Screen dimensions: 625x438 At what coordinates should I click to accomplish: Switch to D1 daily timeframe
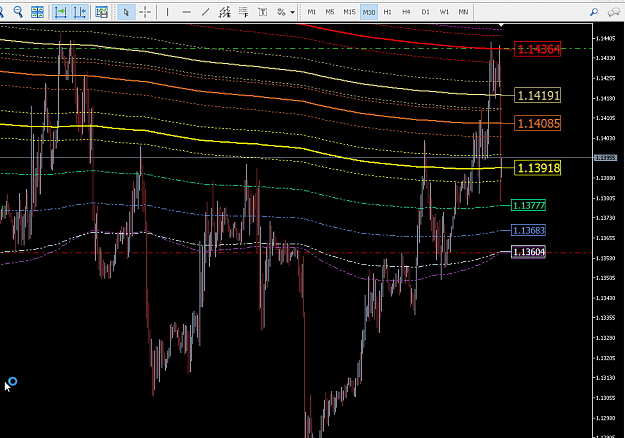tap(425, 12)
